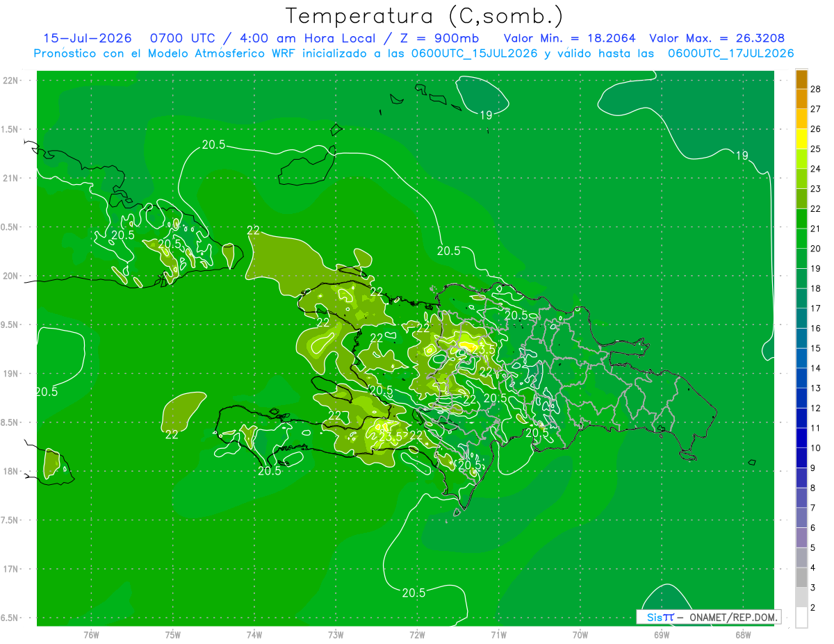
Task: Click the "0600UTC_17JUL2026" valid-until time
Action: [x=730, y=53]
